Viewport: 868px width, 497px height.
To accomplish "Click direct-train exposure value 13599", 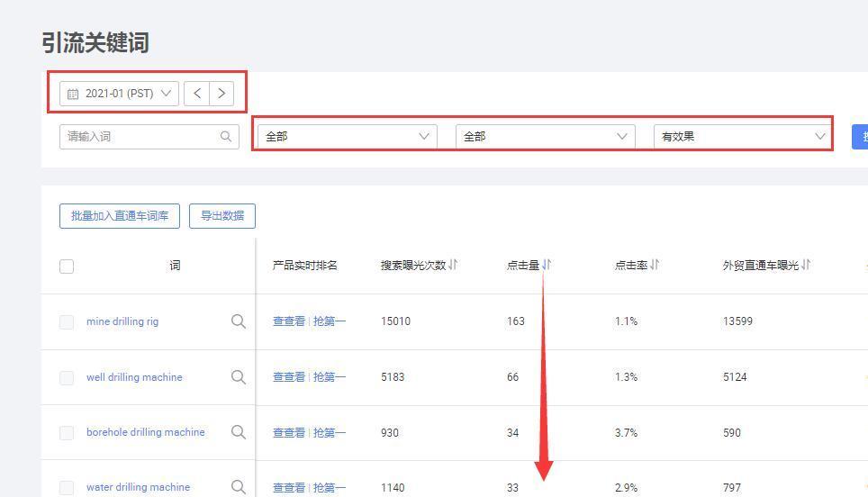I will (738, 321).
